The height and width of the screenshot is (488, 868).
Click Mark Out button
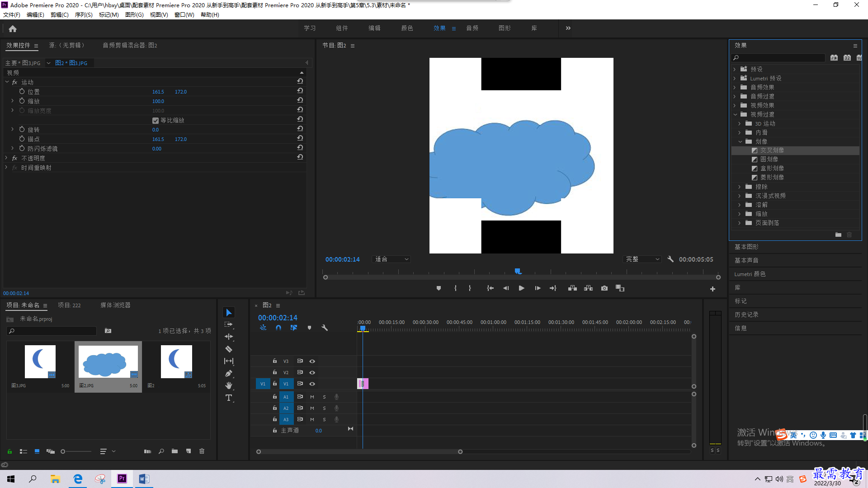470,288
